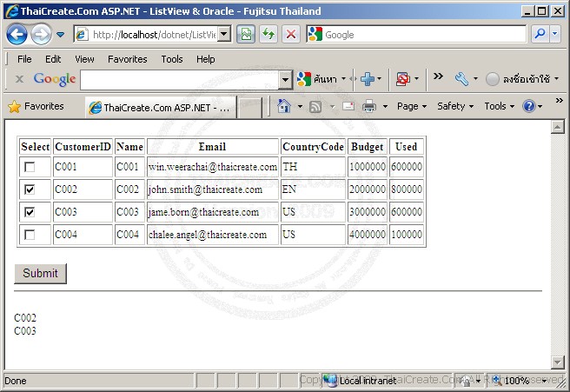570x392 pixels.
Task: Expand the Safety dropdown menu
Action: coord(455,106)
